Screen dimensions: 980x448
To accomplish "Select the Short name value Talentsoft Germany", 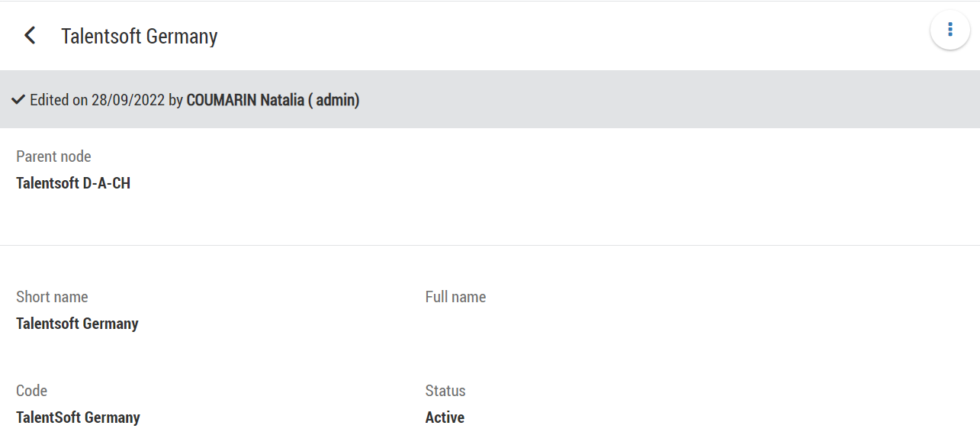I will point(77,324).
